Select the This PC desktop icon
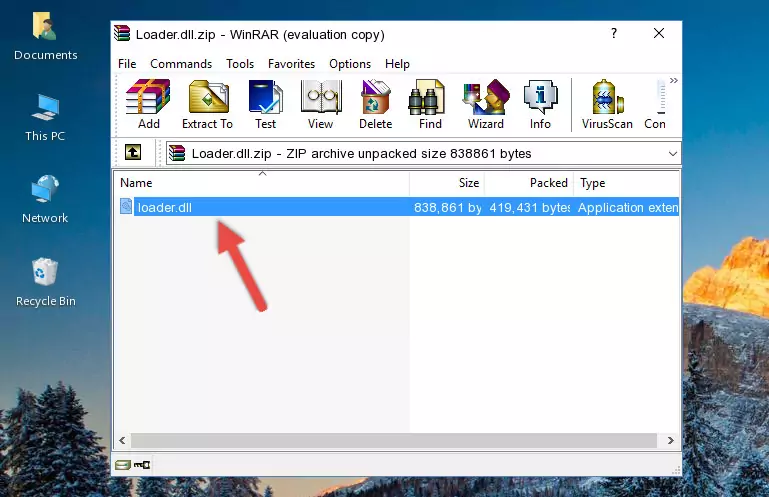The image size is (769, 497). pos(45,118)
